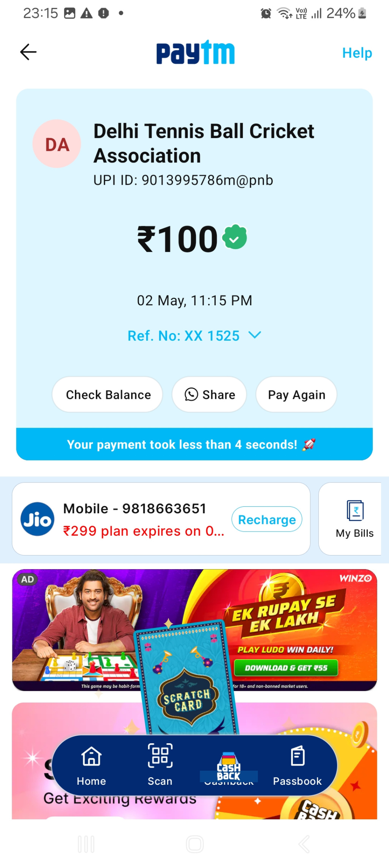Share receipt via WhatsApp Share button
389x868 pixels.
[209, 395]
